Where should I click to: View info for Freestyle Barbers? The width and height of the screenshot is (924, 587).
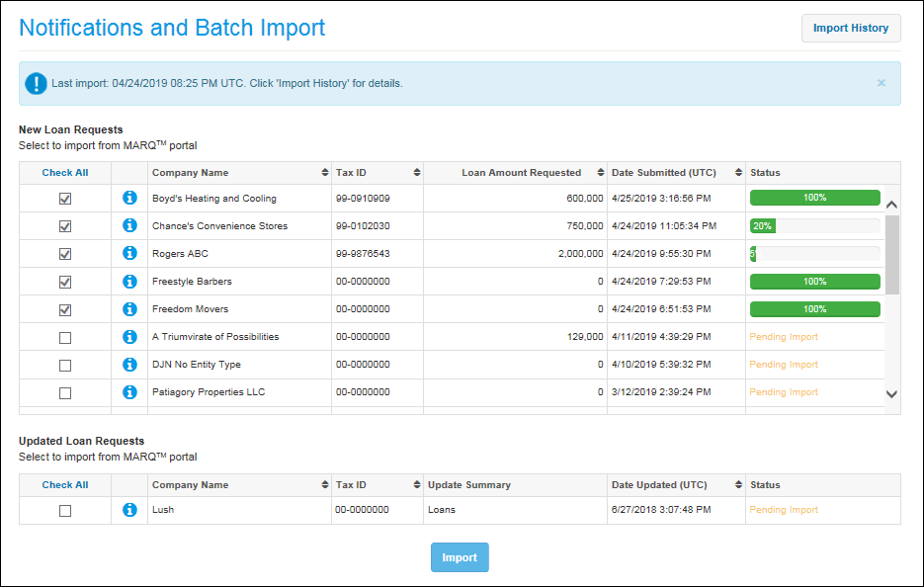129,281
